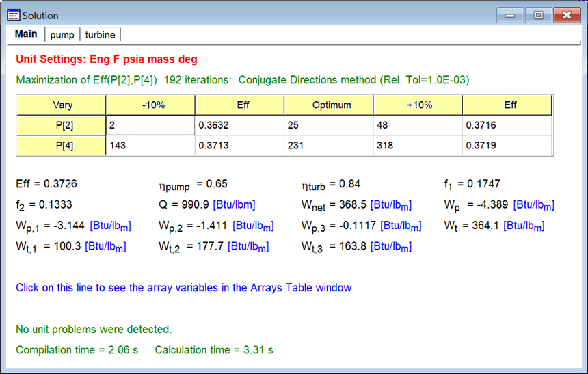The image size is (588, 374).
Task: Select the Main tab
Action: point(26,34)
